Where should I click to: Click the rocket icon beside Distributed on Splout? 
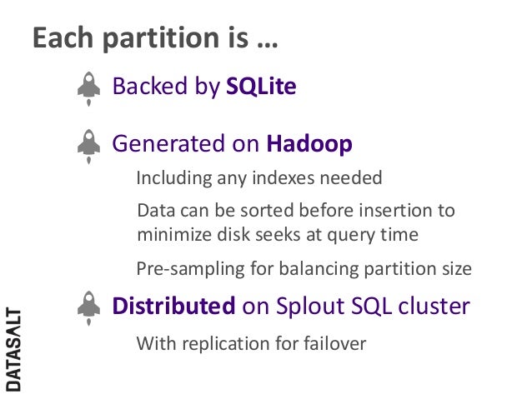[x=89, y=308]
